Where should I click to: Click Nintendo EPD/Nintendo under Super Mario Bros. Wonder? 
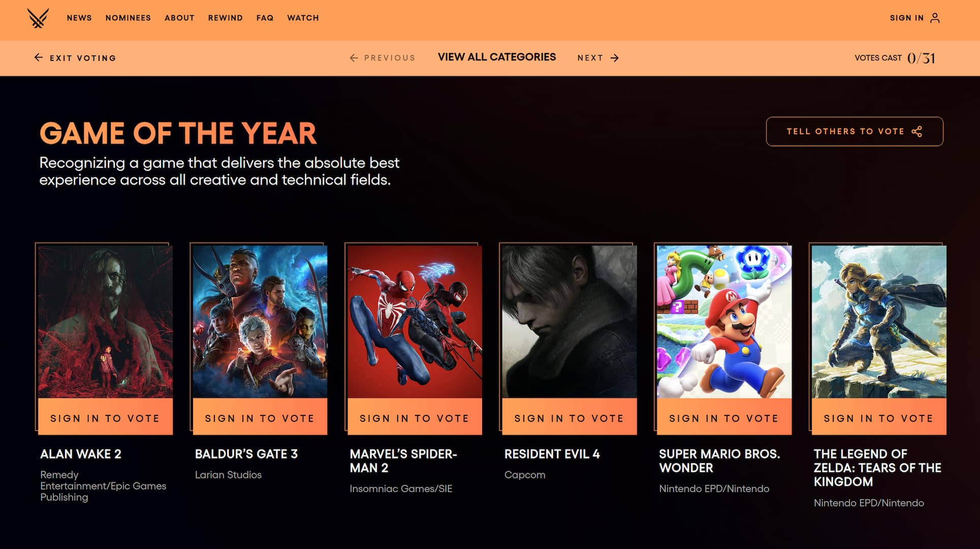714,489
